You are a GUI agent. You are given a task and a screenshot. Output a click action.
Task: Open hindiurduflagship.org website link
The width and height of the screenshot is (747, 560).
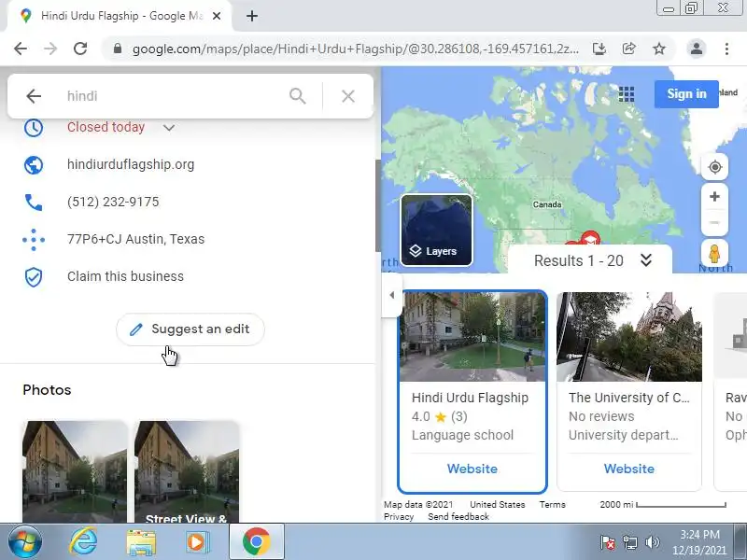point(131,164)
